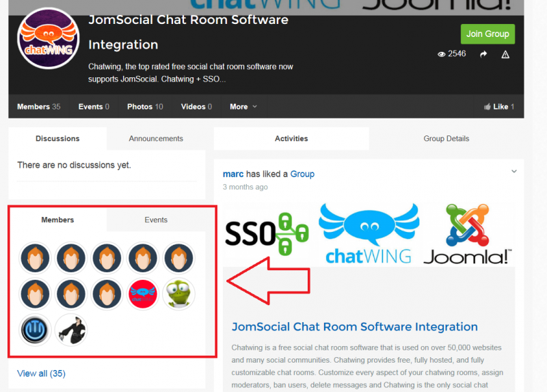This screenshot has width=547, height=392.
Task: Open marc's profile link
Action: [233, 174]
